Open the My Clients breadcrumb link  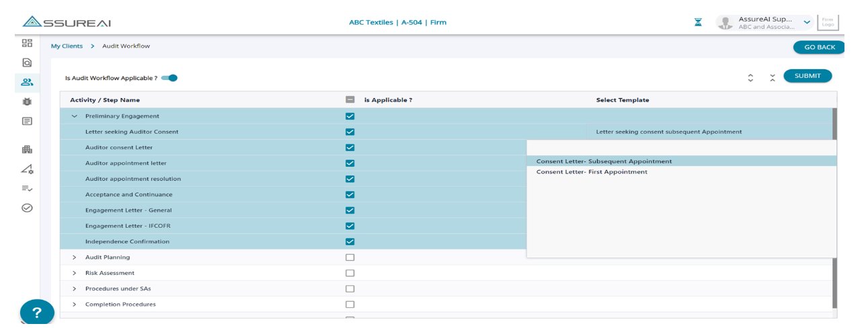pos(67,46)
